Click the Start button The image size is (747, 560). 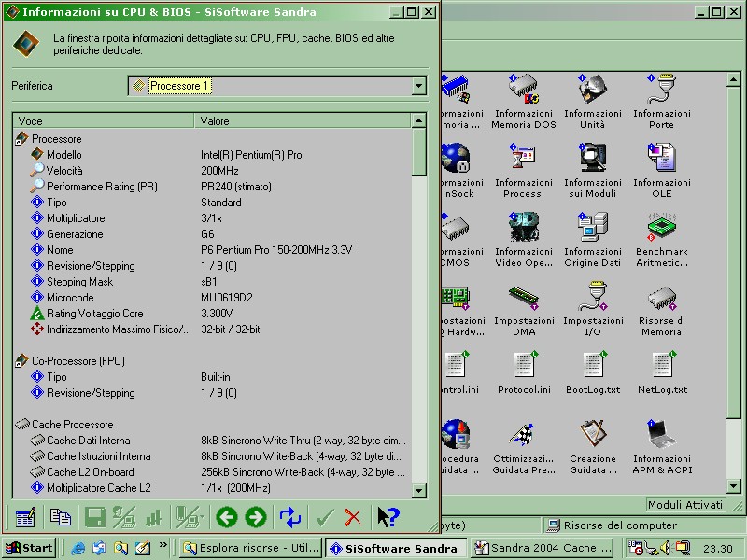[29, 548]
